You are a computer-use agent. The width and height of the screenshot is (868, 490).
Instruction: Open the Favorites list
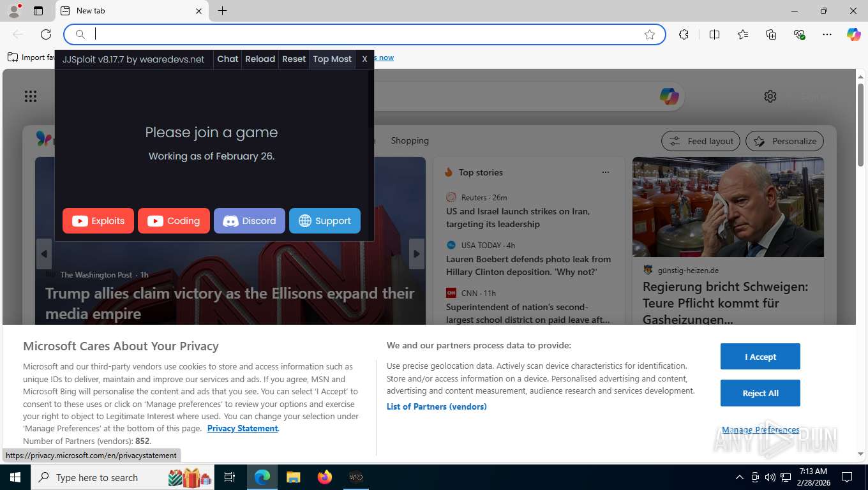pos(743,34)
